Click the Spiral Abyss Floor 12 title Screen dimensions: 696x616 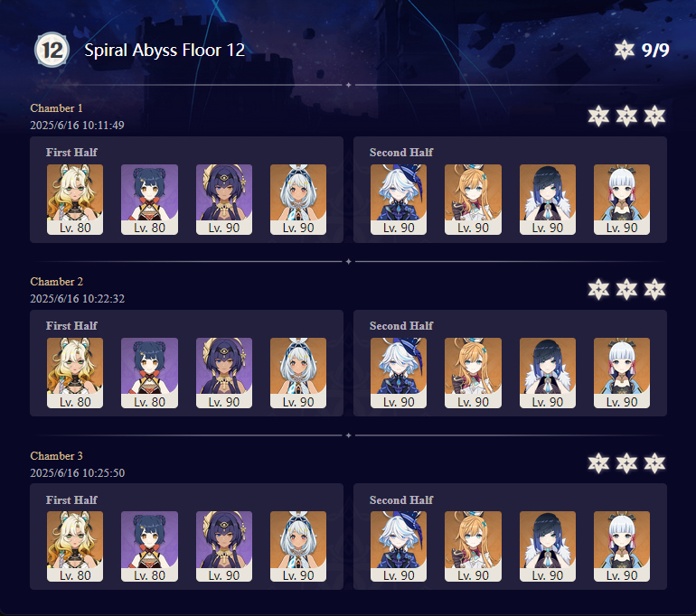click(165, 50)
